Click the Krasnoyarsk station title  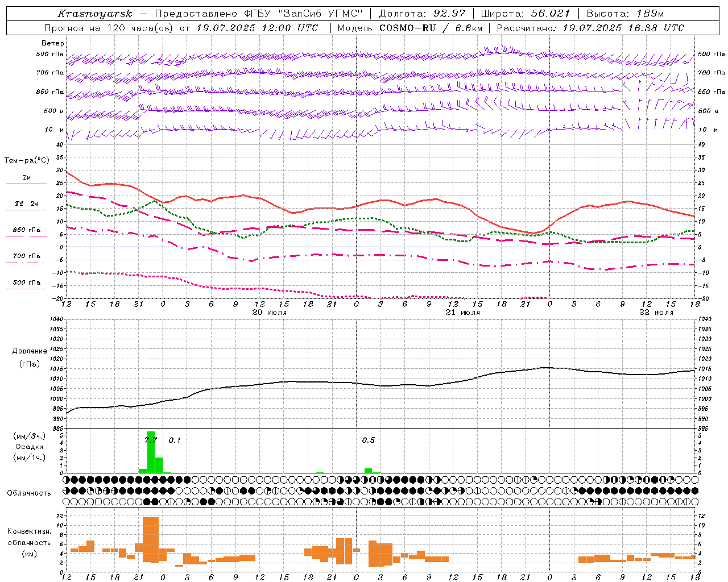click(x=94, y=14)
